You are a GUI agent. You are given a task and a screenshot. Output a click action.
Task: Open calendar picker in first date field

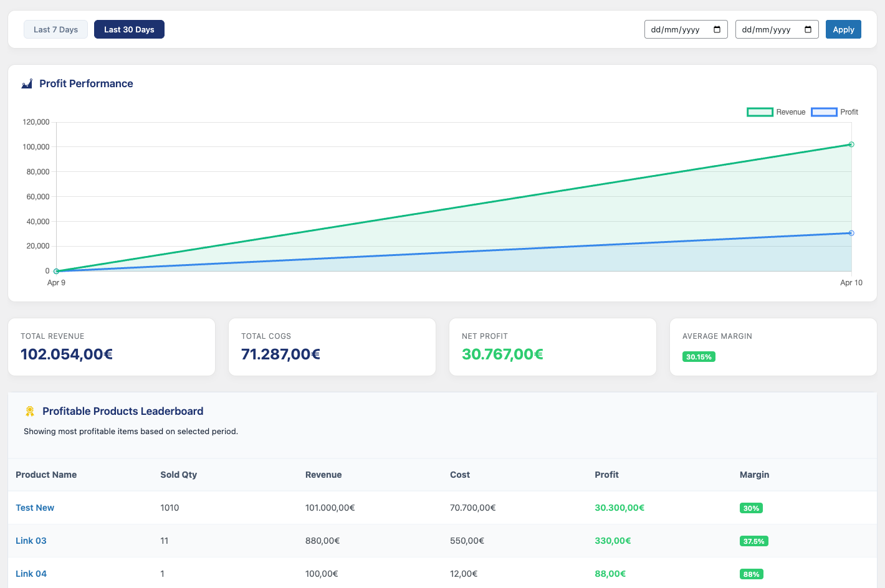tap(717, 30)
